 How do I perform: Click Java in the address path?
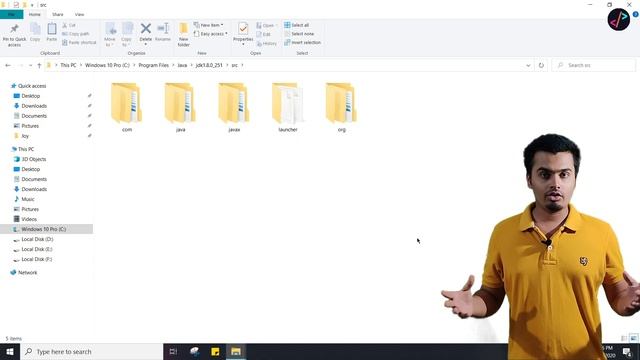(x=182, y=65)
